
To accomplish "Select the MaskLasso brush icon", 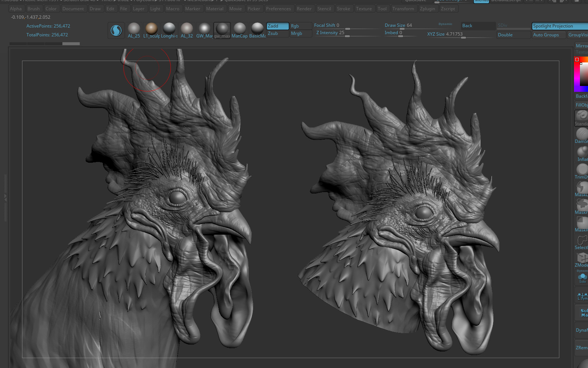I will [581, 189].
